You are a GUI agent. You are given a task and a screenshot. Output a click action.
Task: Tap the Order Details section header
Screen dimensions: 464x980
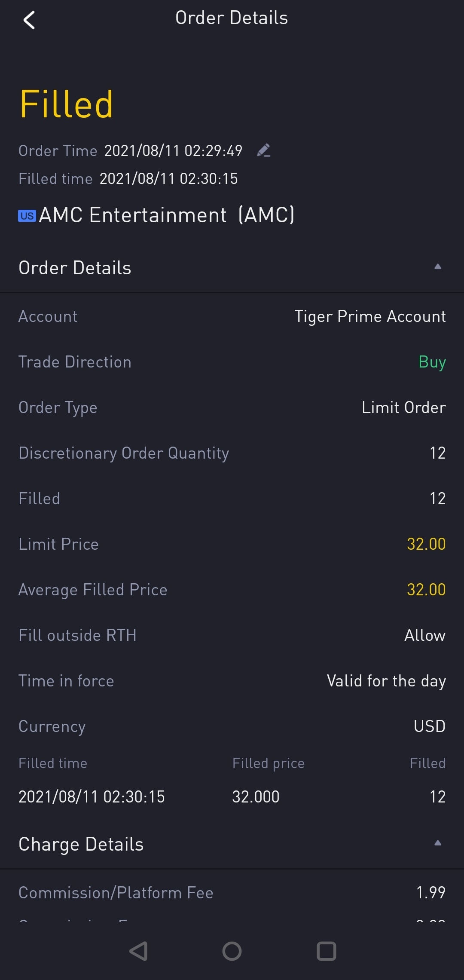[x=75, y=268]
